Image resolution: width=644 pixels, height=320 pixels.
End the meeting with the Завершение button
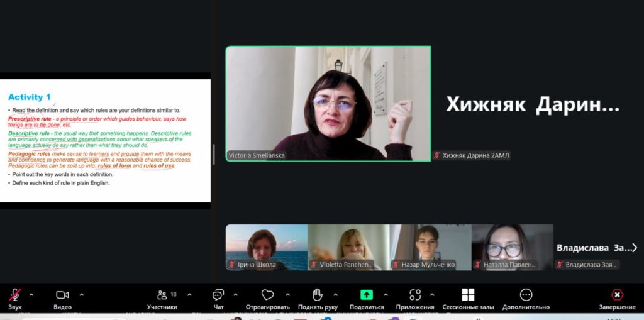pyautogui.click(x=617, y=295)
